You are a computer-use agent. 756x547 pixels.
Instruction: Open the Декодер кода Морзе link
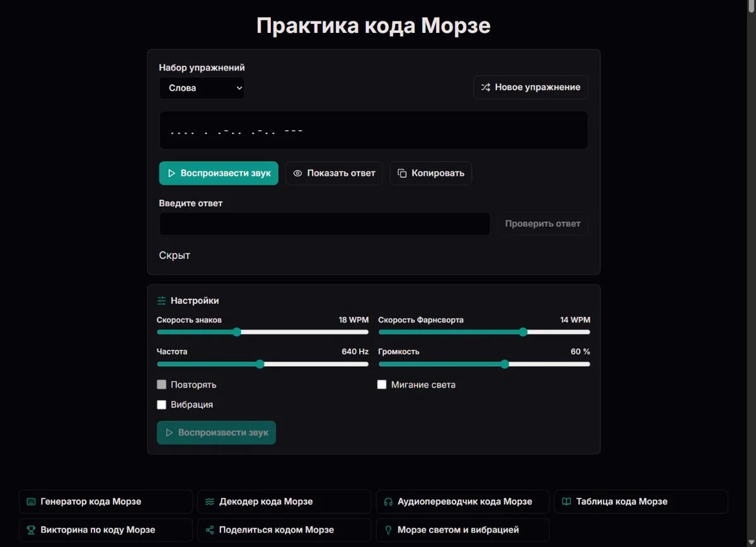click(284, 502)
